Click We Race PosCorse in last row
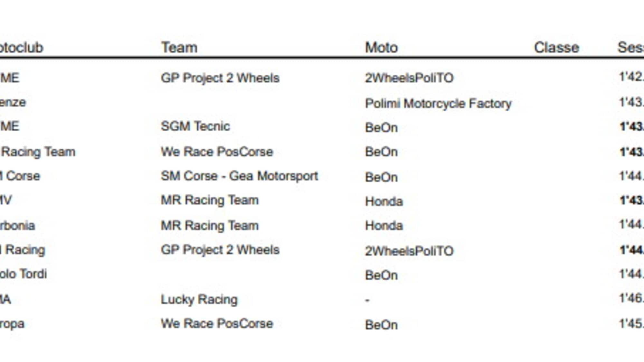 [217, 324]
